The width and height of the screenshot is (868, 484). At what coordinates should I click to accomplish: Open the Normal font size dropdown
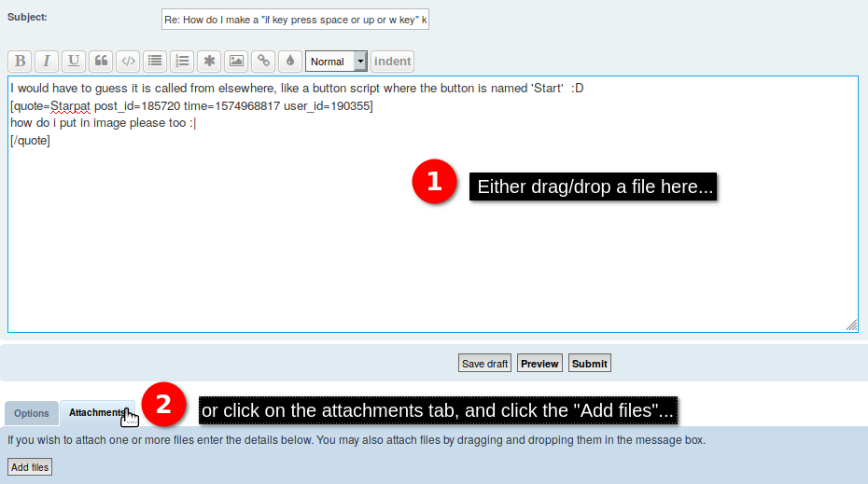336,62
